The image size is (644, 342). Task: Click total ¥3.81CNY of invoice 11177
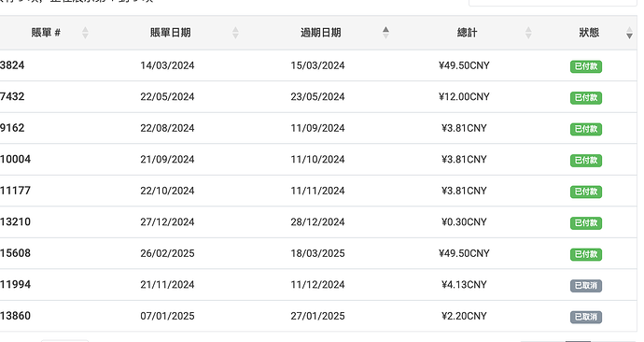[x=464, y=191]
